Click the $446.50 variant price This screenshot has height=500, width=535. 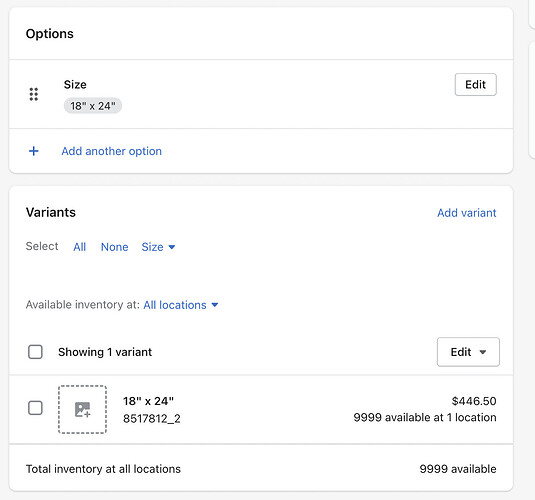(474, 401)
